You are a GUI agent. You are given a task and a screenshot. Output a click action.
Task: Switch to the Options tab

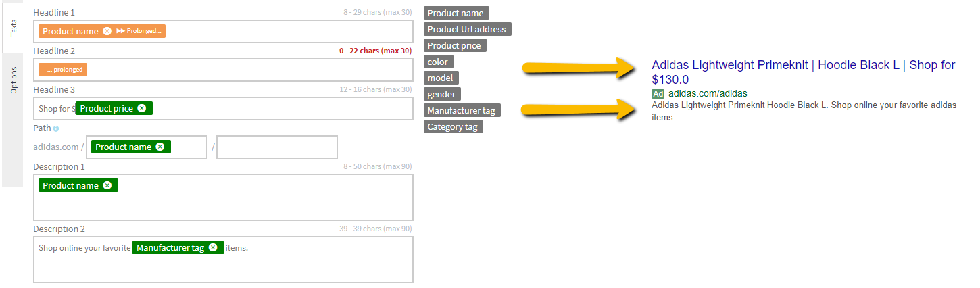13,80
